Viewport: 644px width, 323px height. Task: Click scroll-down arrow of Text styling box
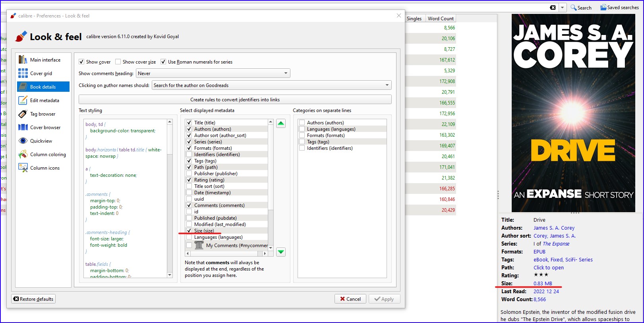170,275
